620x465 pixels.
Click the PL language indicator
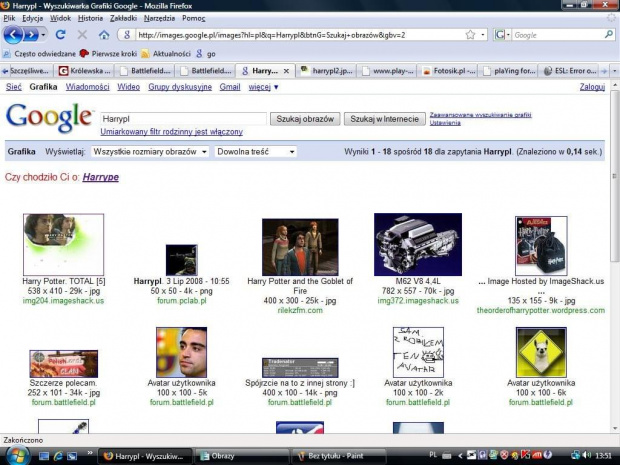tap(433, 455)
